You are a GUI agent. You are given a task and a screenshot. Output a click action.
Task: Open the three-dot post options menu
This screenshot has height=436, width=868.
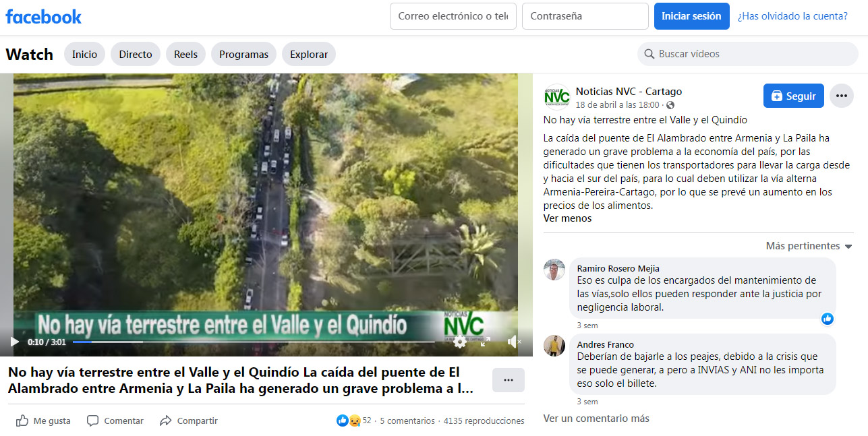click(x=842, y=96)
